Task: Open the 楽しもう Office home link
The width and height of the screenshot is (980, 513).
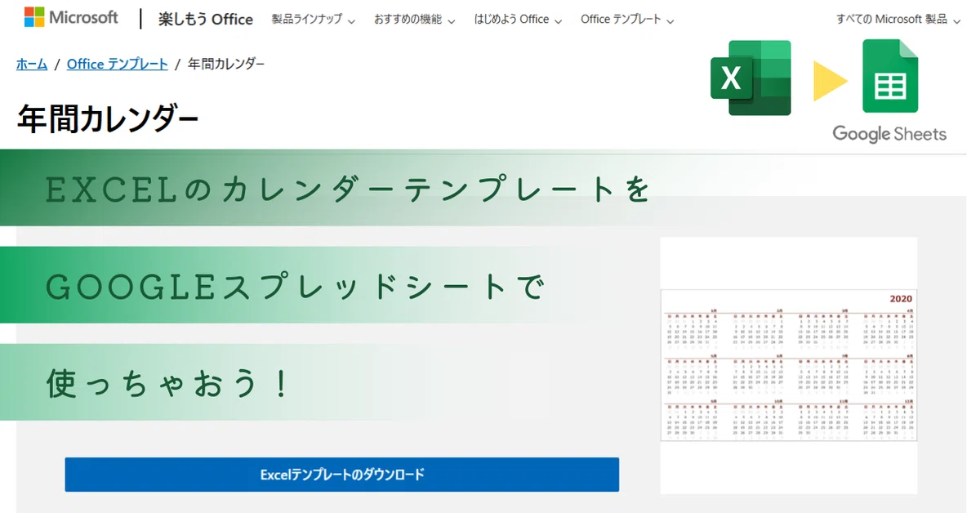Action: coord(206,20)
